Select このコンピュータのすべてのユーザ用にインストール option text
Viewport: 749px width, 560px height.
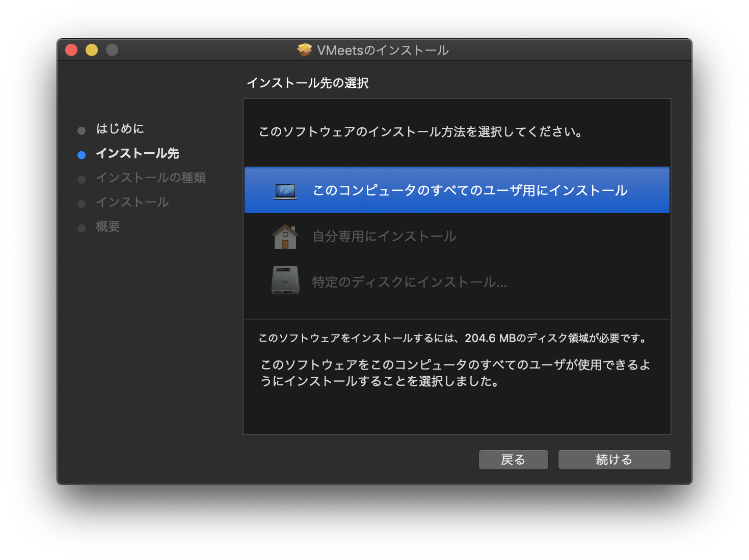(x=470, y=190)
